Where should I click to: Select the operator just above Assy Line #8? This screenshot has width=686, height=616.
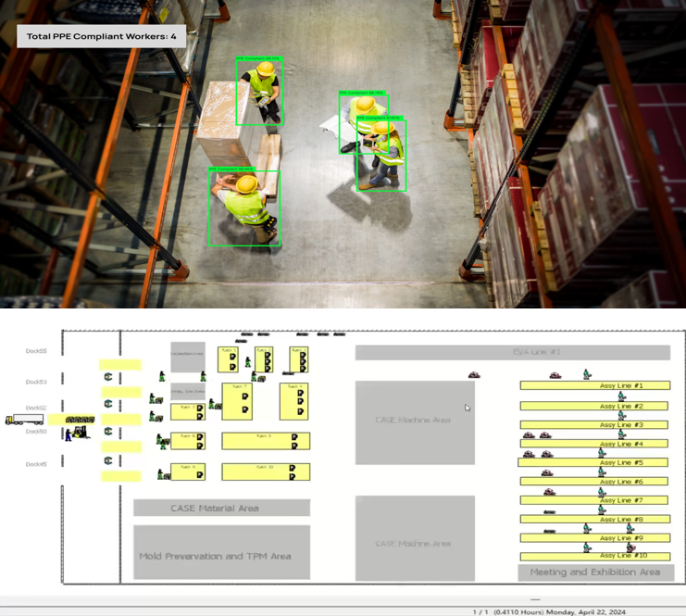tap(602, 510)
